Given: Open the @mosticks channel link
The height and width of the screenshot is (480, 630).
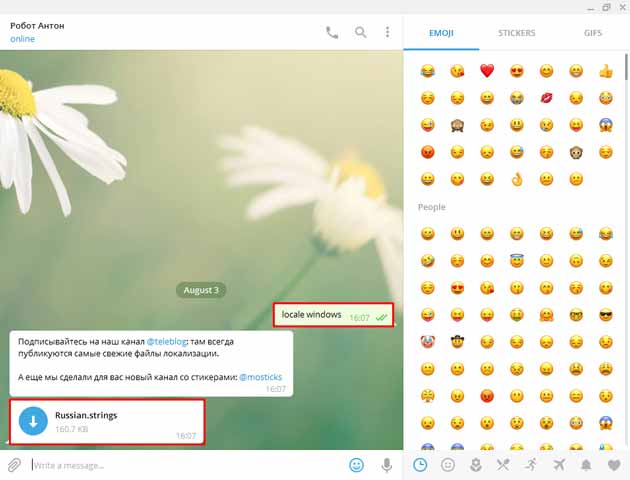Looking at the screenshot, I should point(260,377).
